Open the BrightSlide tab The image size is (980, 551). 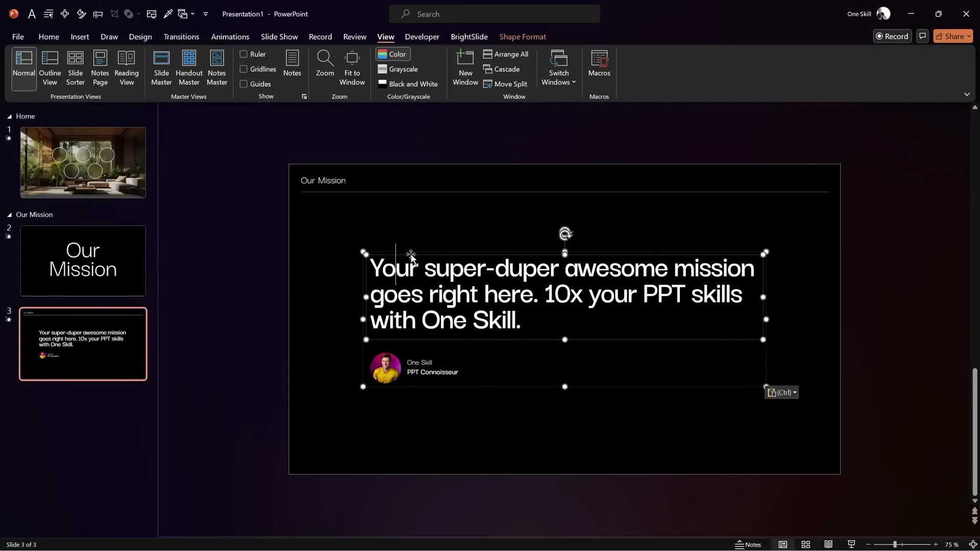(x=469, y=37)
